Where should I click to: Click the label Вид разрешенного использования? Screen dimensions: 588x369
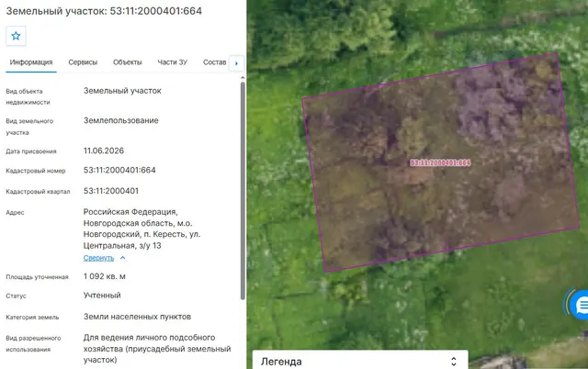point(33,344)
